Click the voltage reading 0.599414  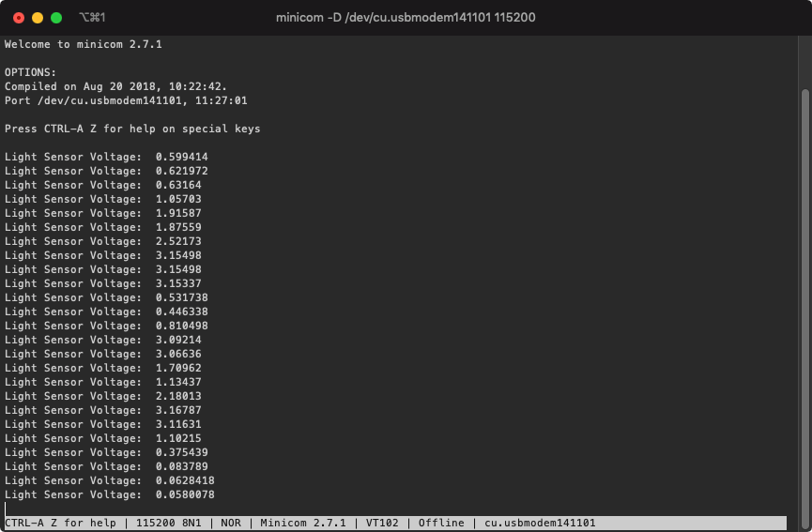click(x=182, y=157)
